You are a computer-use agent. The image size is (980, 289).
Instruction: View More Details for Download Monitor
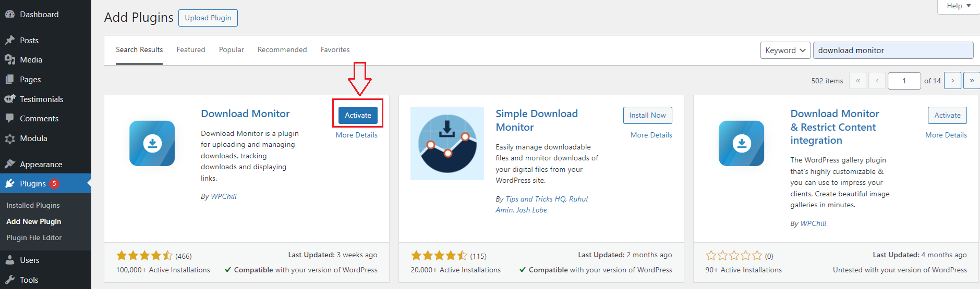[x=357, y=135]
